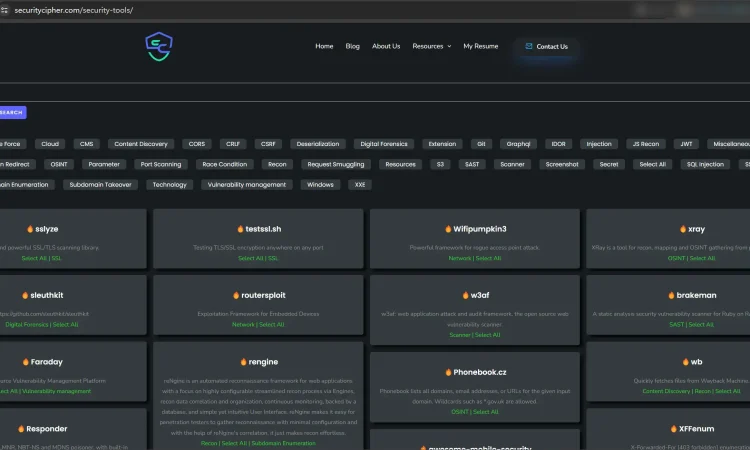Screen dimensions: 750x450
Task: Click the flame icon beside xray
Action: tap(683, 229)
